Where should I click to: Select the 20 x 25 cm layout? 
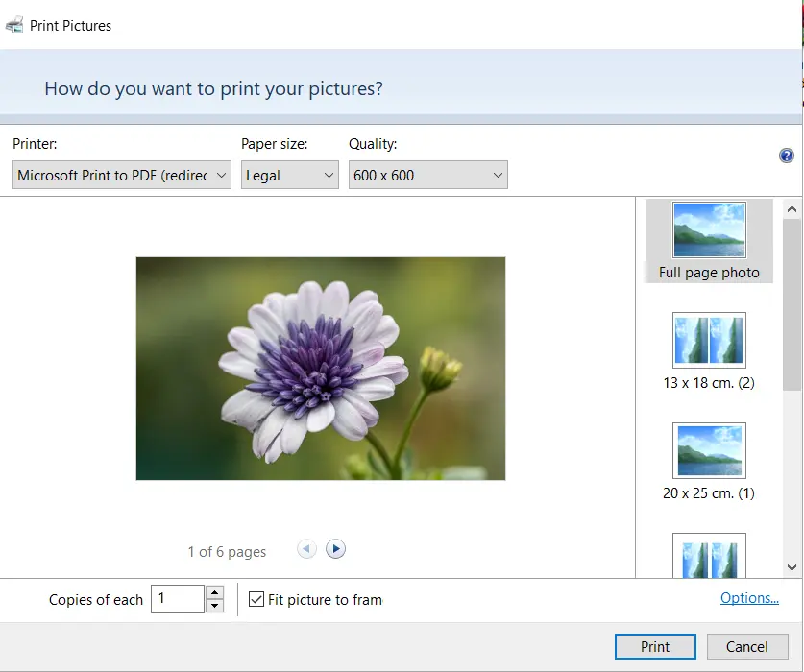[x=708, y=450]
